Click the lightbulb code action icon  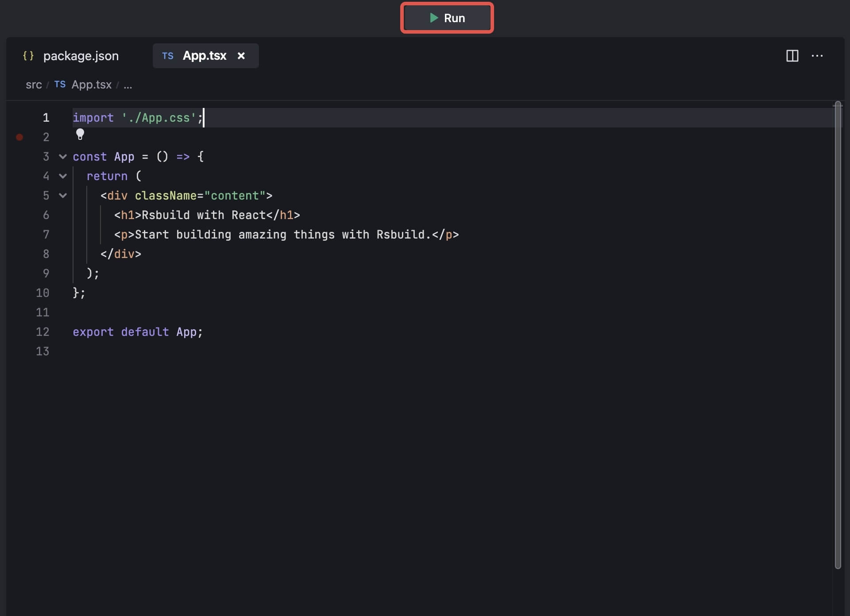[80, 134]
